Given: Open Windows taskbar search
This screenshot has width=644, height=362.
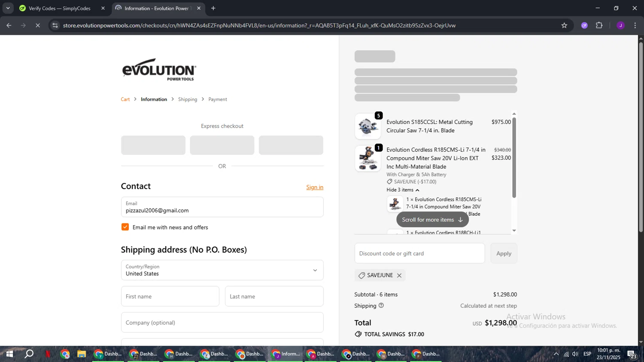Looking at the screenshot, I should [29, 354].
